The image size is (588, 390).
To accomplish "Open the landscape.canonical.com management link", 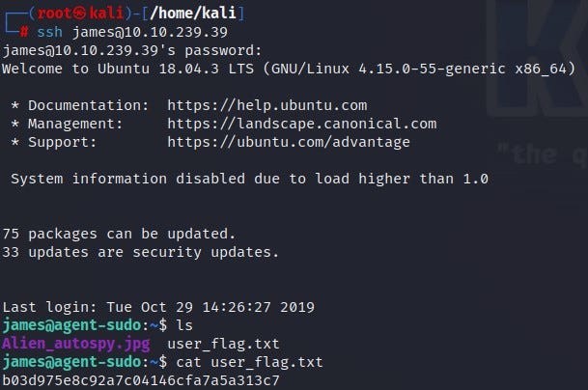I will (301, 124).
